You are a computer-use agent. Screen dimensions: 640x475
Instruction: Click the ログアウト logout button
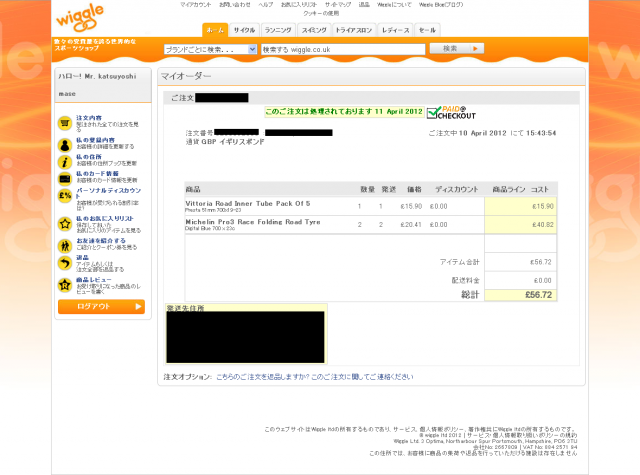(x=101, y=306)
